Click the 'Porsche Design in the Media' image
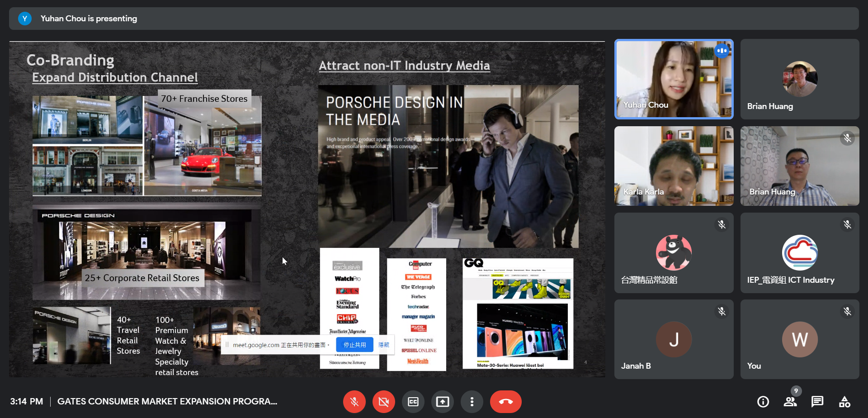 pos(448,166)
